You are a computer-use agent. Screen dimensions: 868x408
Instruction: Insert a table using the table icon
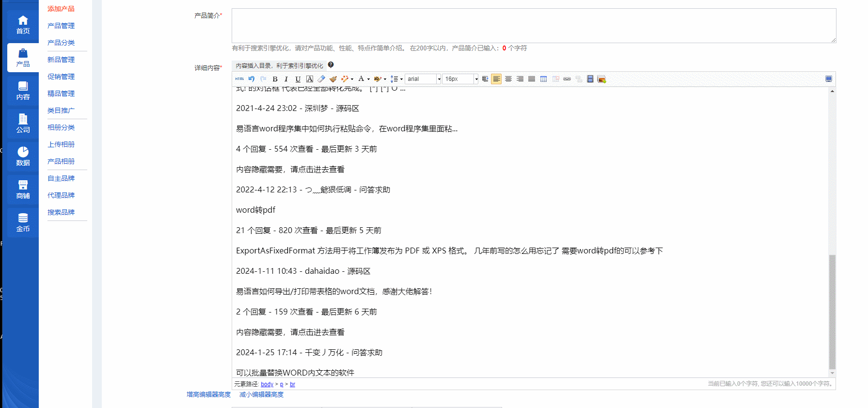click(543, 79)
